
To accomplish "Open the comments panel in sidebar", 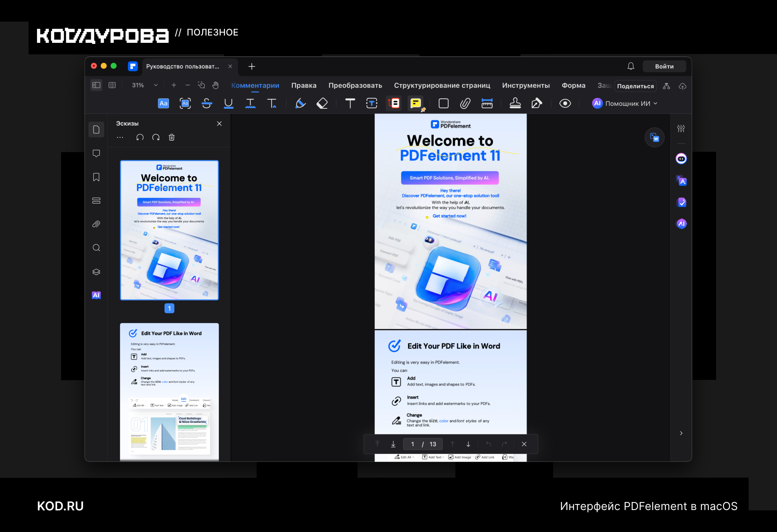I will pyautogui.click(x=96, y=153).
